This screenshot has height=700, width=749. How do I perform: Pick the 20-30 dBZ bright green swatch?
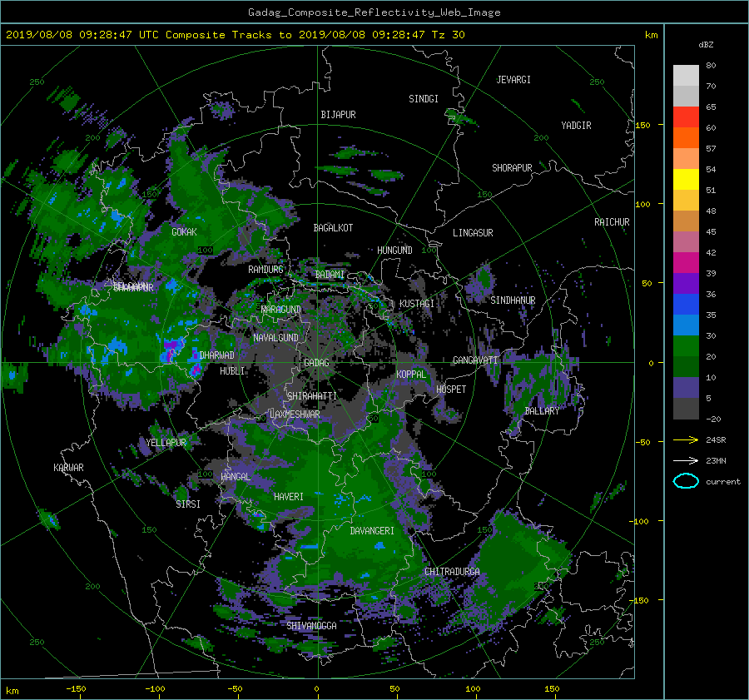(x=686, y=346)
